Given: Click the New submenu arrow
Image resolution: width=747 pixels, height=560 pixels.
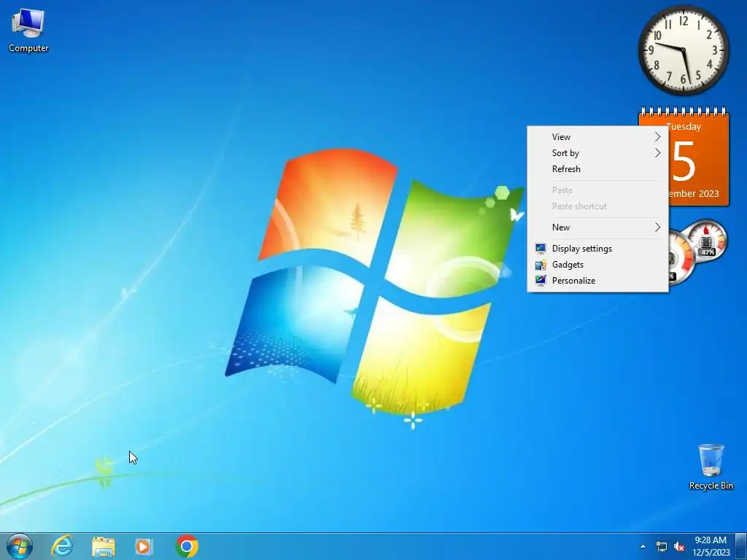Looking at the screenshot, I should (x=657, y=227).
